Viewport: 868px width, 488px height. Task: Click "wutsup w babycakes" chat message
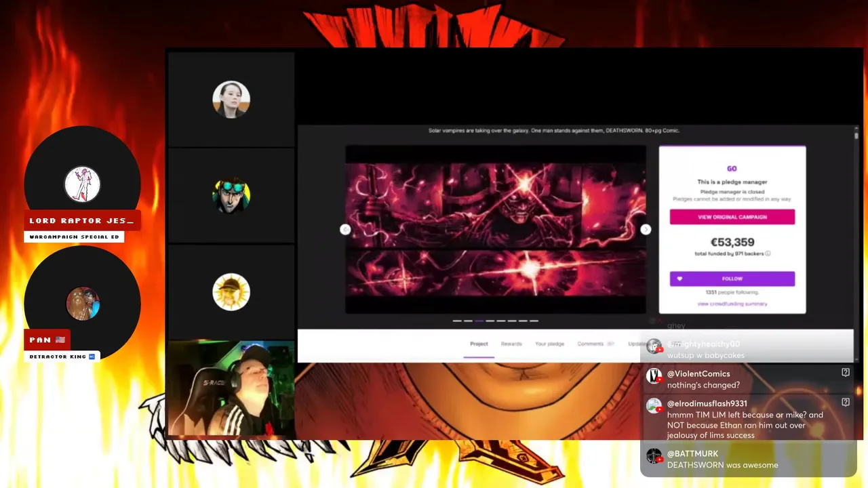(706, 355)
